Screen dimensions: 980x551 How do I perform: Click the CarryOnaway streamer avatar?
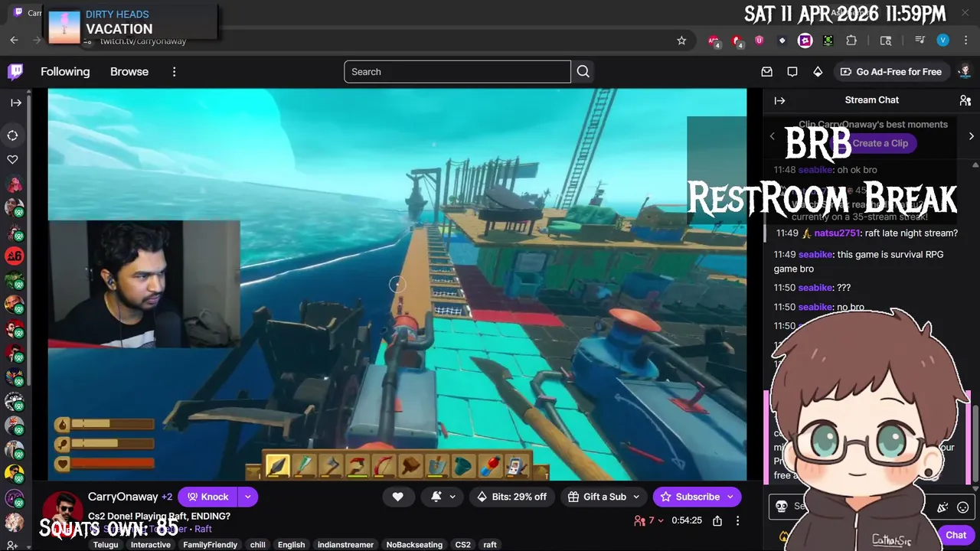point(62,511)
